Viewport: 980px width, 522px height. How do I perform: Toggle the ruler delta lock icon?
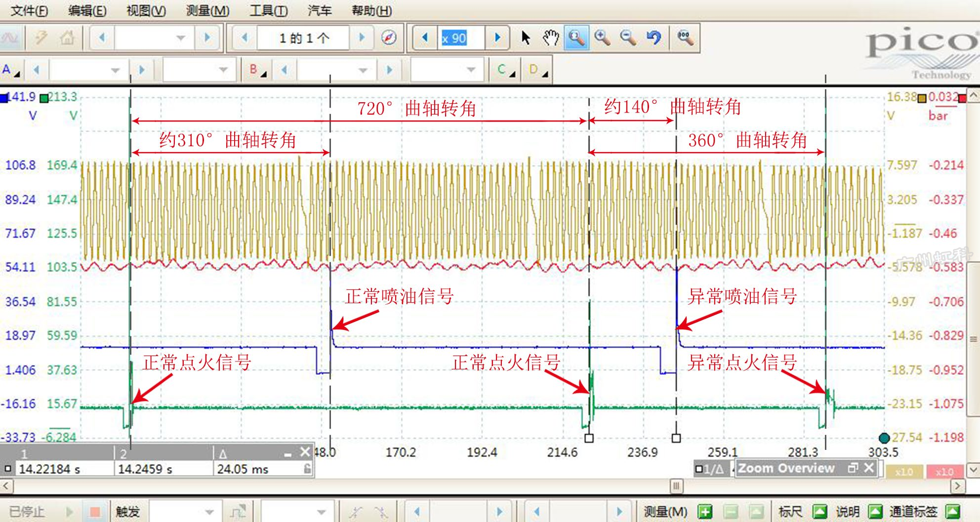coord(307,469)
